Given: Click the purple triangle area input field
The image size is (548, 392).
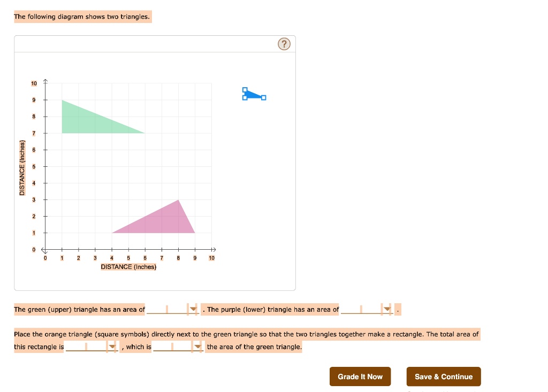Looking at the screenshot, I should click(361, 310).
